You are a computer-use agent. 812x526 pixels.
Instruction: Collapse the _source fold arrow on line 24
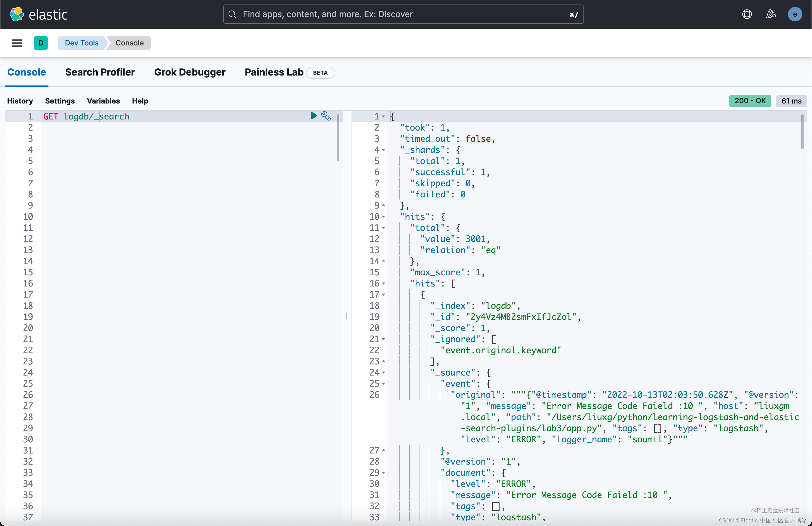pos(383,373)
